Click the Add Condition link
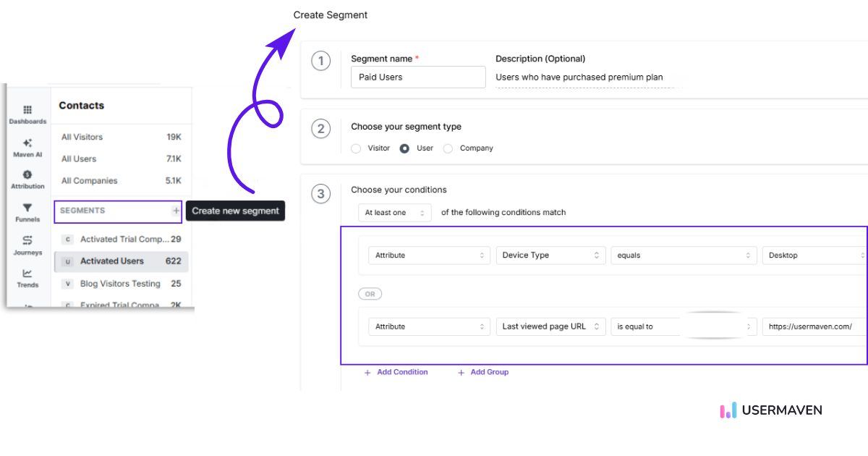 click(396, 372)
